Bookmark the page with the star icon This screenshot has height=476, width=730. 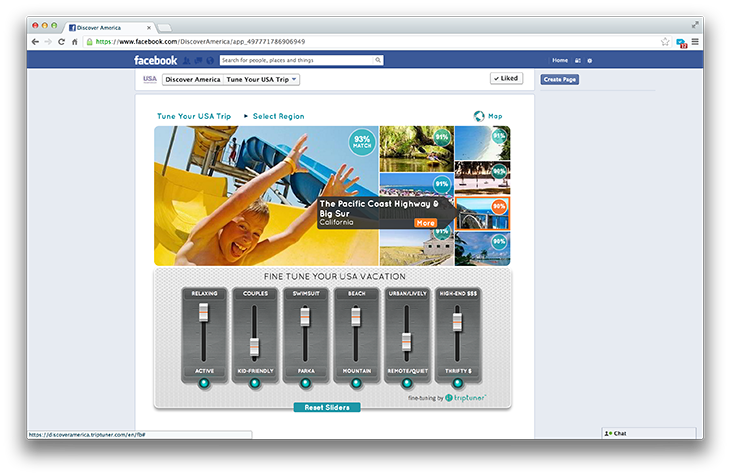click(x=665, y=42)
